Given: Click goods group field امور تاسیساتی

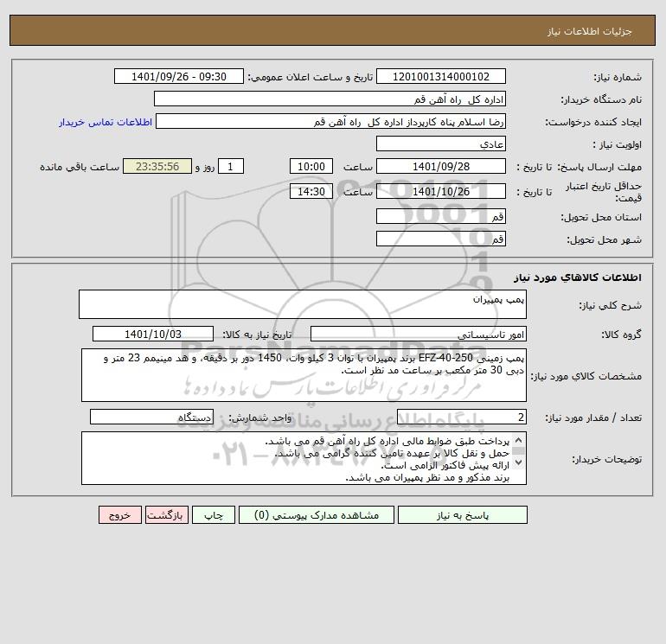Looking at the screenshot, I should [x=419, y=334].
